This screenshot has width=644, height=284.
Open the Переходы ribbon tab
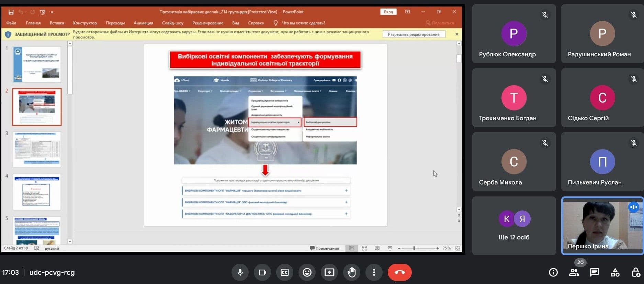115,23
